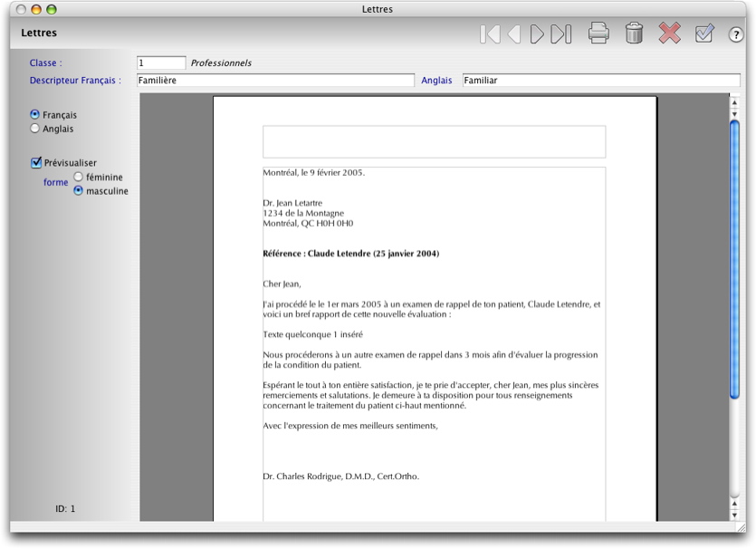Click the Descripteur Français field
This screenshot has height=549, width=756.
point(275,80)
